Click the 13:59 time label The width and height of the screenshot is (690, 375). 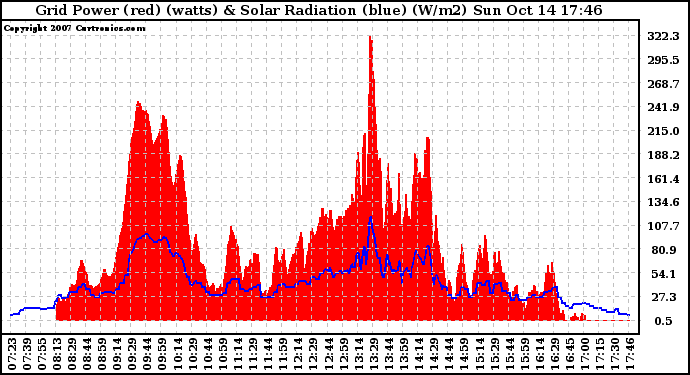coord(404,354)
